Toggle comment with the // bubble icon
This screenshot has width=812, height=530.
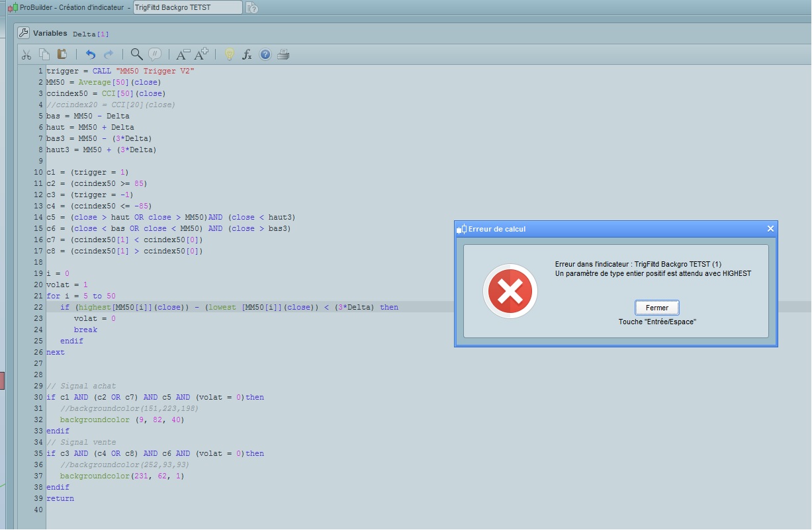click(x=154, y=54)
